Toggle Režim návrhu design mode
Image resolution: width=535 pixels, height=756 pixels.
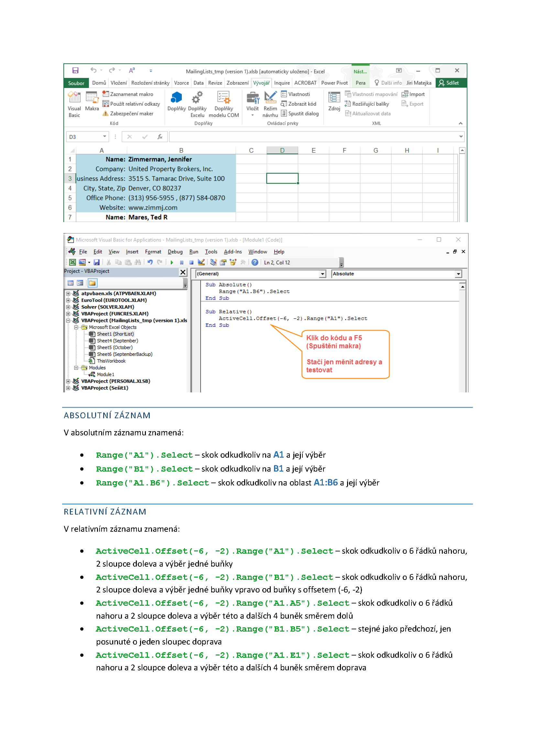pos(270,104)
